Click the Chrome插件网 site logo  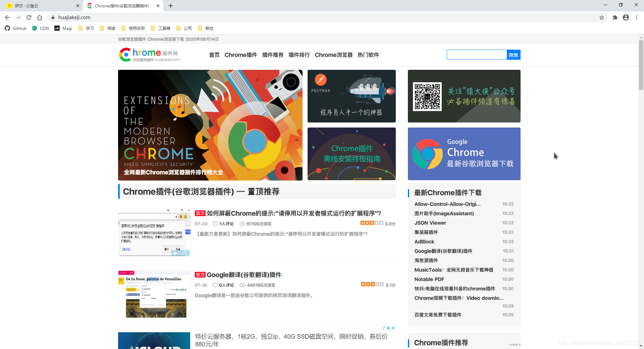[x=150, y=55]
